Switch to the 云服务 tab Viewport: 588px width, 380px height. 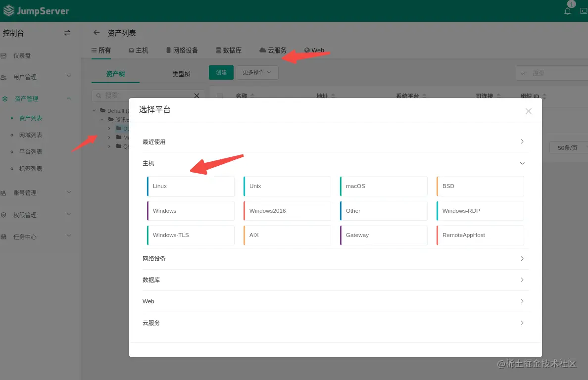(273, 50)
